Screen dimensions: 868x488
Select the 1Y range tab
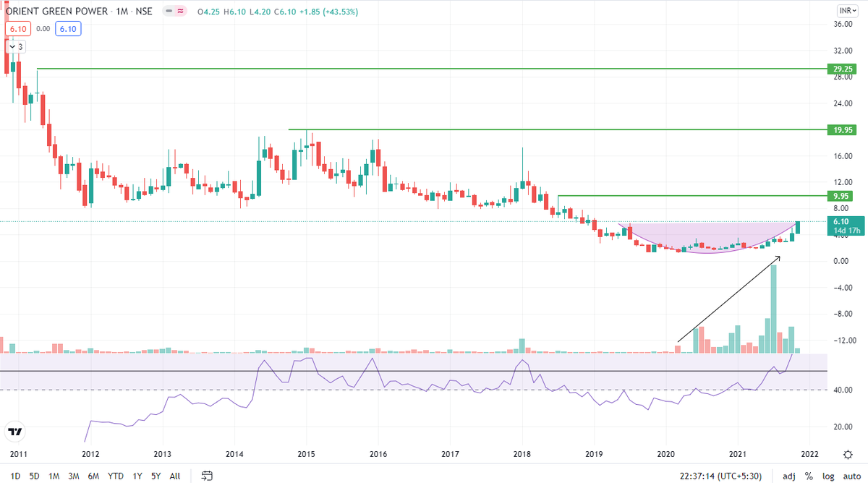[x=137, y=476]
